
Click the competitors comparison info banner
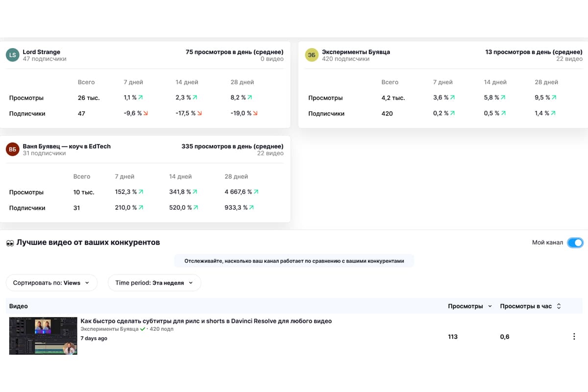tap(294, 261)
